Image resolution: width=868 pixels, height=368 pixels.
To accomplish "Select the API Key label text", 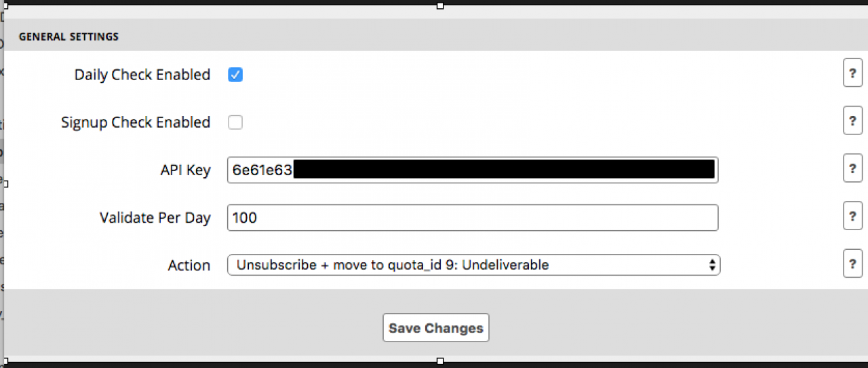I will pyautogui.click(x=185, y=170).
